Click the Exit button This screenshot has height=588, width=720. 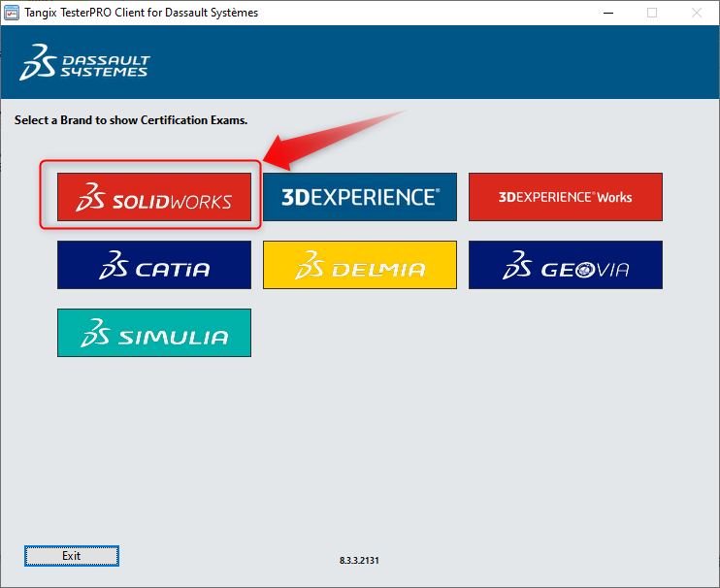click(72, 556)
